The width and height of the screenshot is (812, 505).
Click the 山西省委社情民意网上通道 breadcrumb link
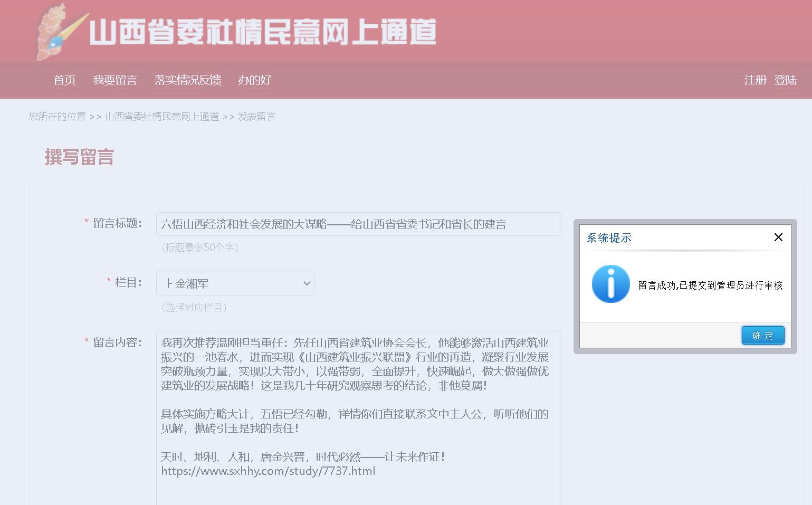pos(162,117)
